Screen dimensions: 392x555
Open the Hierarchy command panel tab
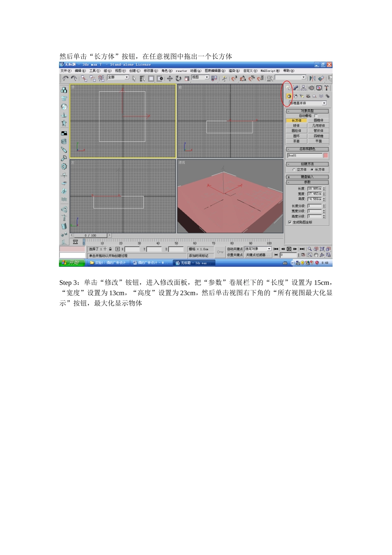[x=303, y=88]
